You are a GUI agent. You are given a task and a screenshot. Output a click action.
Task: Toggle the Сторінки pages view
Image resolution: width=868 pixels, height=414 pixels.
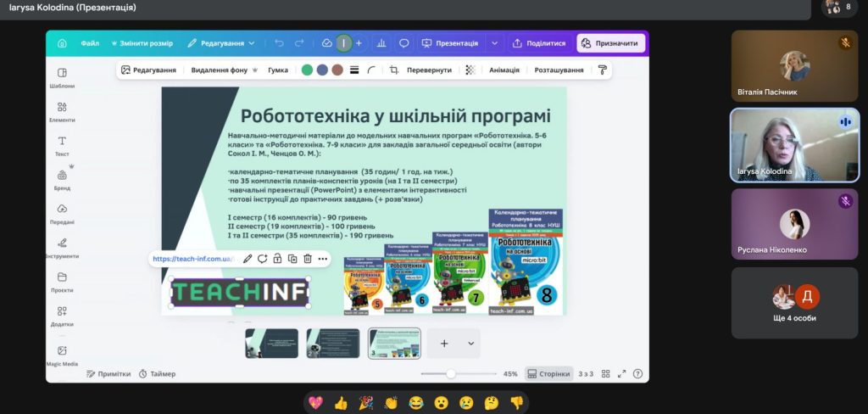[x=548, y=373]
